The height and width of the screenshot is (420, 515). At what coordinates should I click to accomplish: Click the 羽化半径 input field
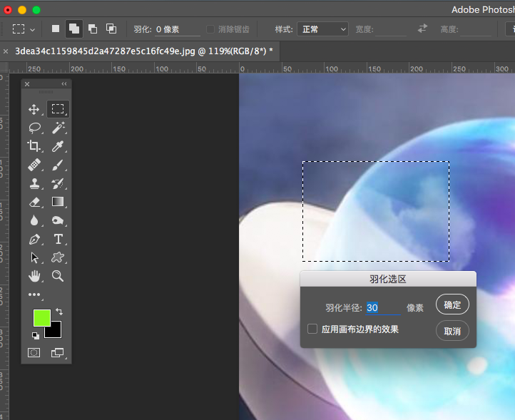tap(382, 307)
